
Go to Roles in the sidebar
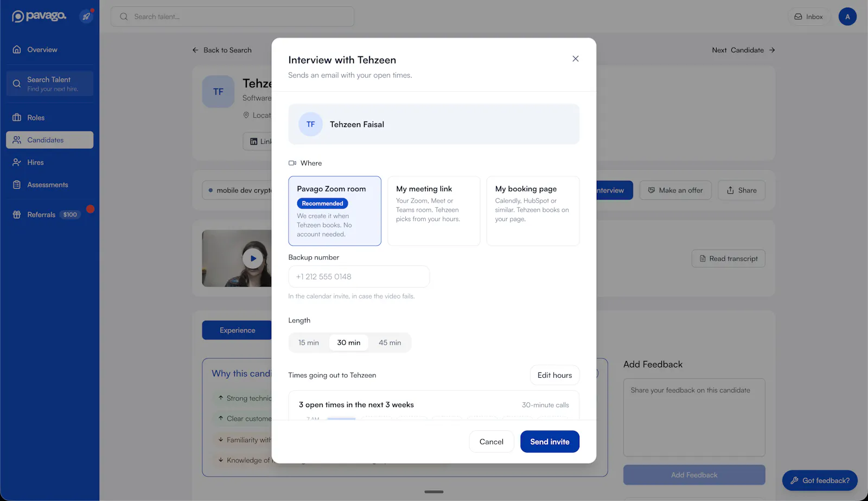click(x=49, y=117)
